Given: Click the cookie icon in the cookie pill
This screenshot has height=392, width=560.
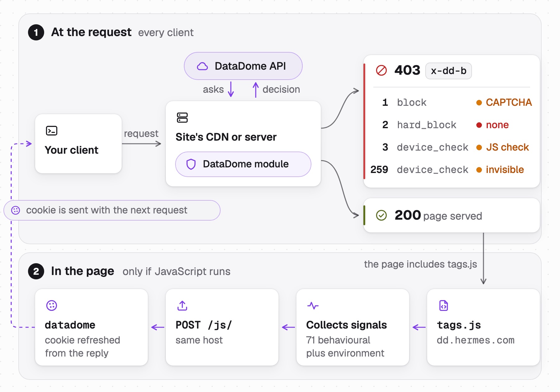Looking at the screenshot, I should pyautogui.click(x=16, y=210).
